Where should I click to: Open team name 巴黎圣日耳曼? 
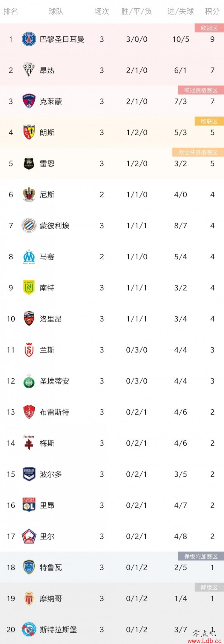click(62, 39)
